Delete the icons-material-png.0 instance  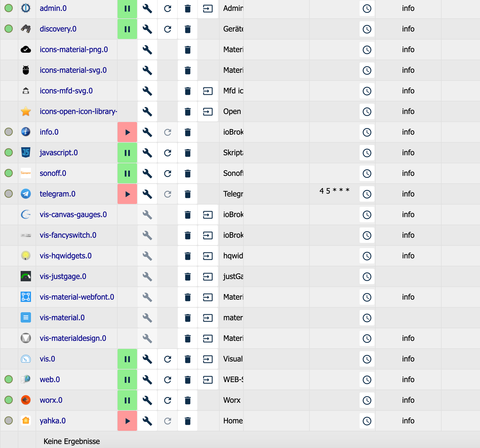click(x=188, y=50)
